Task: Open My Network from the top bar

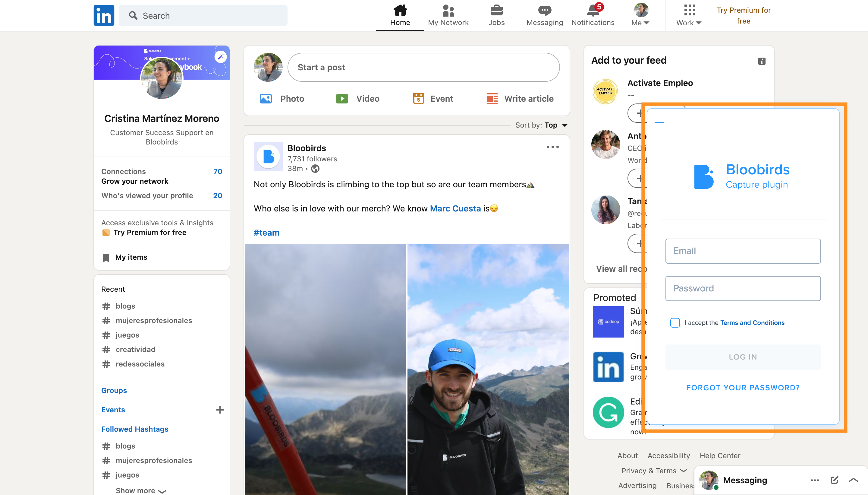Action: [448, 15]
